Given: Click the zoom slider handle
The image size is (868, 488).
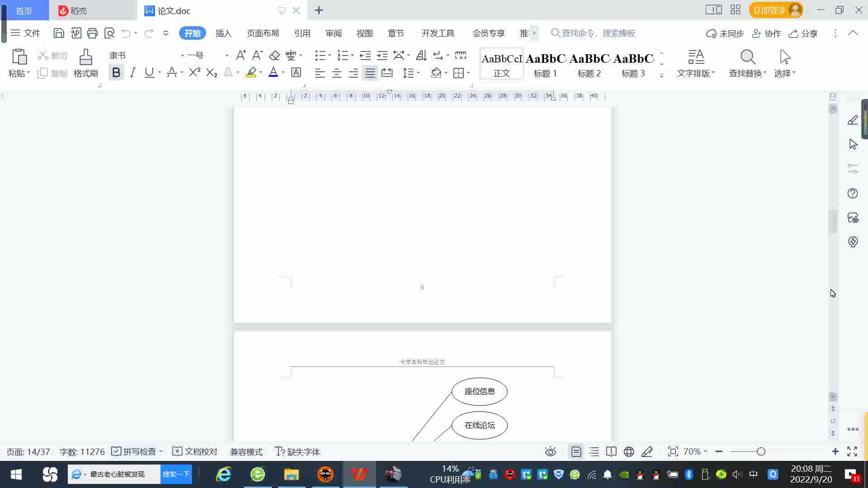Looking at the screenshot, I should pyautogui.click(x=761, y=451).
